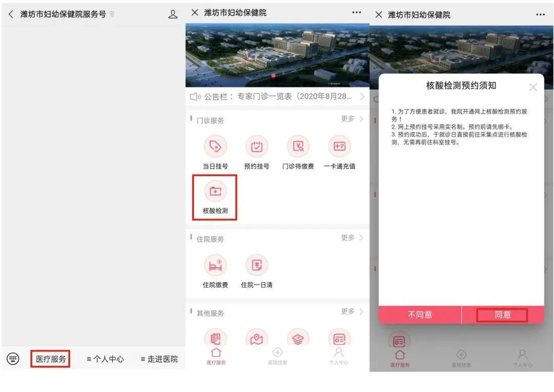
Task: Tap the 住院服务 section heading
Action: (x=210, y=239)
